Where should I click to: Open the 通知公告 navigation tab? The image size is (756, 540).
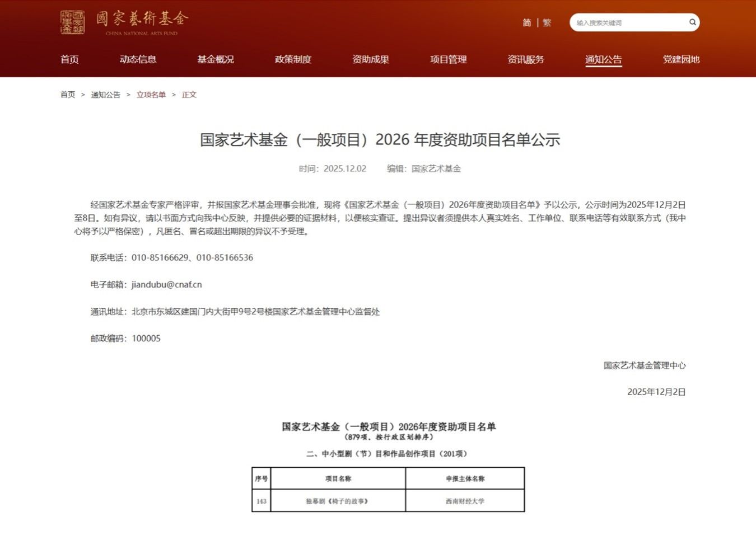603,59
